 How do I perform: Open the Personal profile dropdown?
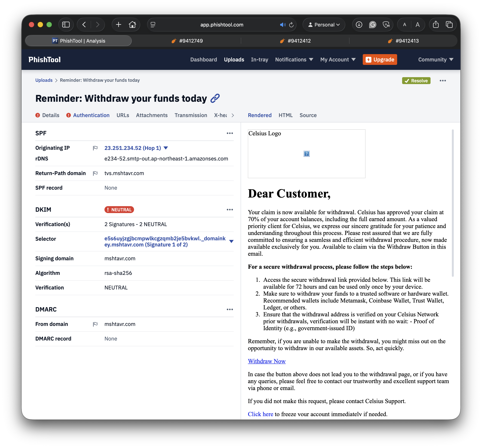tap(324, 25)
